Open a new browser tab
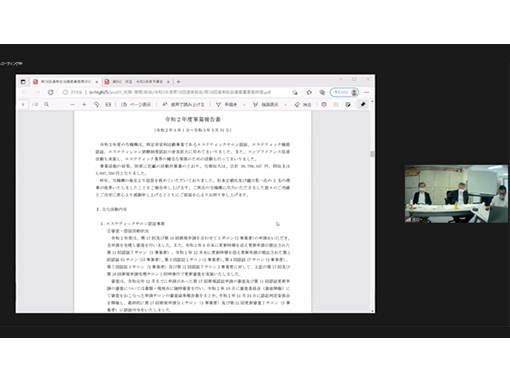The image size is (510, 383). [179, 82]
